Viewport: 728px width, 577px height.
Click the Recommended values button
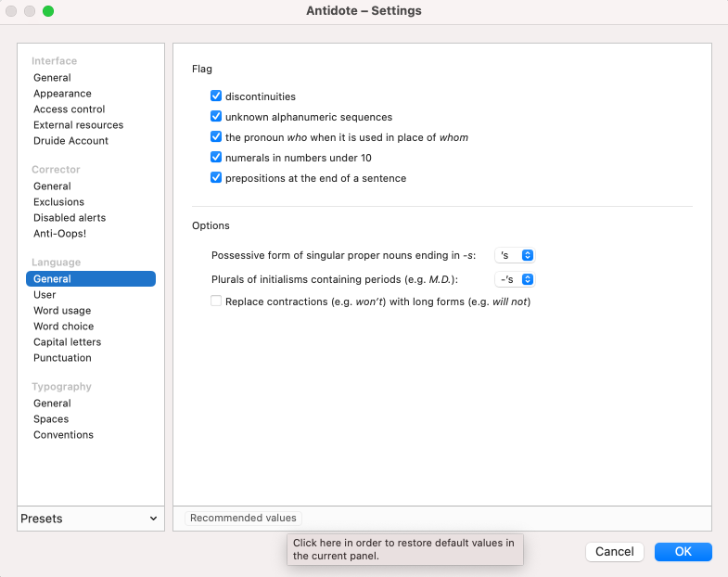coord(243,519)
